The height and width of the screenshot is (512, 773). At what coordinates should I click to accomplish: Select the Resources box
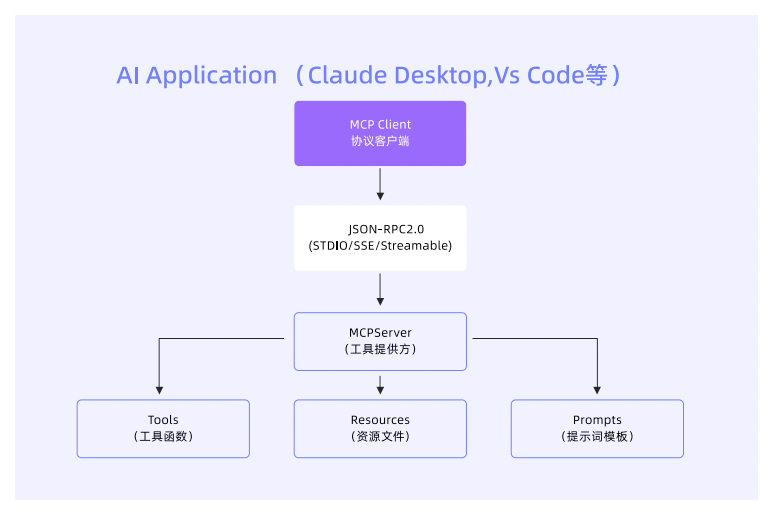coord(380,429)
